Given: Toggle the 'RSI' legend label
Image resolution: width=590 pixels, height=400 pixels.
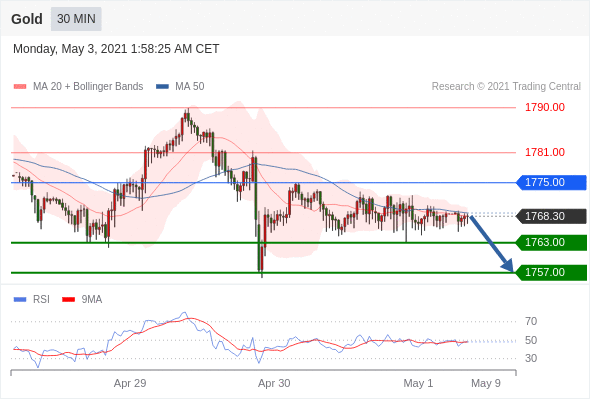Looking at the screenshot, I should click(x=41, y=300).
